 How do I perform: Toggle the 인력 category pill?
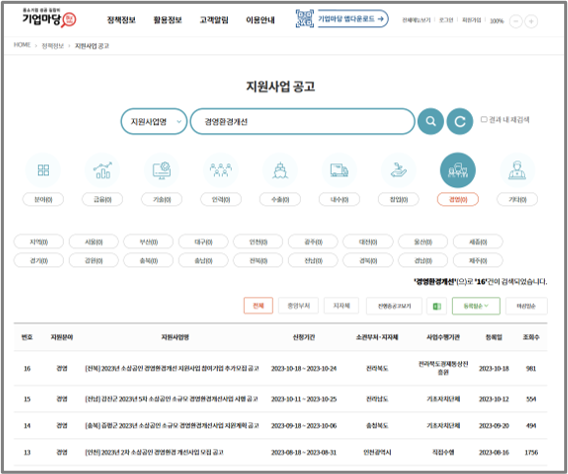[221, 200]
